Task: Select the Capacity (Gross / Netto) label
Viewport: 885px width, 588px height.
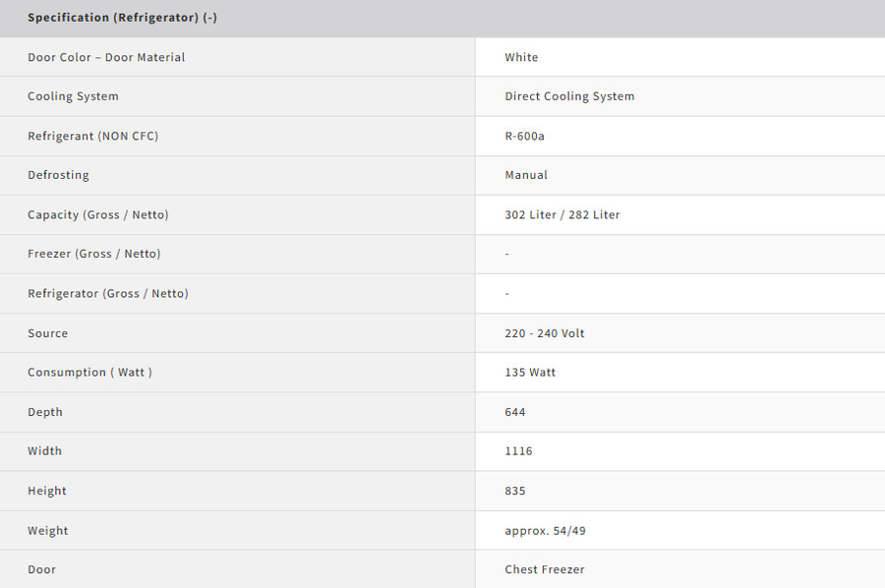Action: pos(98,214)
